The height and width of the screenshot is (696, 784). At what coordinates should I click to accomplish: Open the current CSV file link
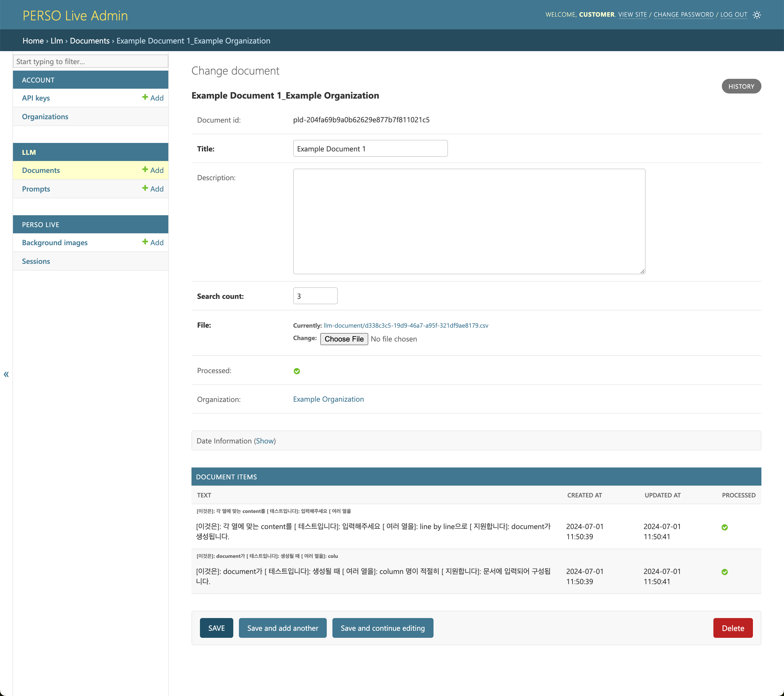click(406, 325)
